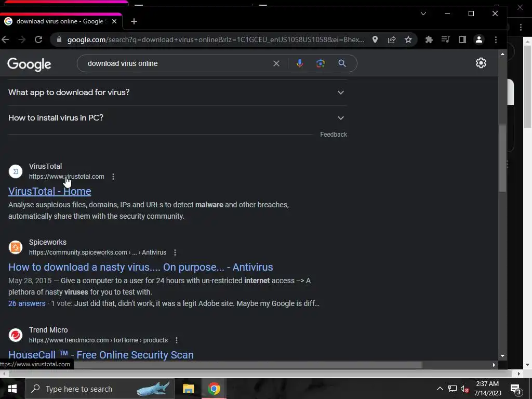Click the page vertical scrollbar thumb
Screen dimensions: 532x399
click(502, 158)
